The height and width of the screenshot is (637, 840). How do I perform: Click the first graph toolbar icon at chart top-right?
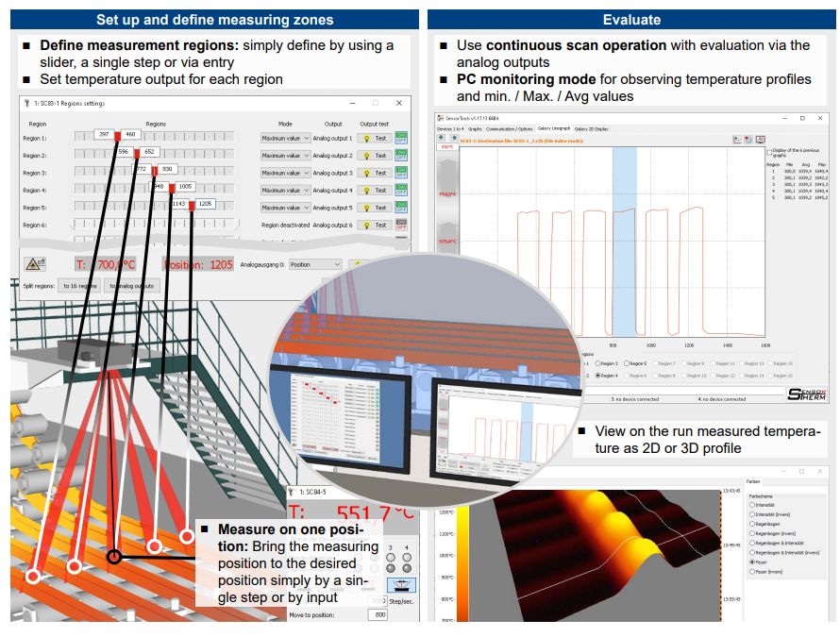click(736, 139)
